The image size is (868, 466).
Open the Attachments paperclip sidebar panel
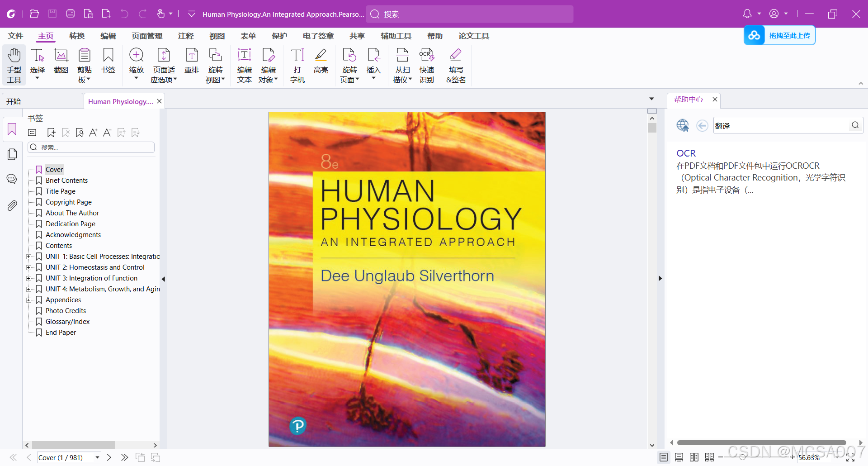point(12,206)
